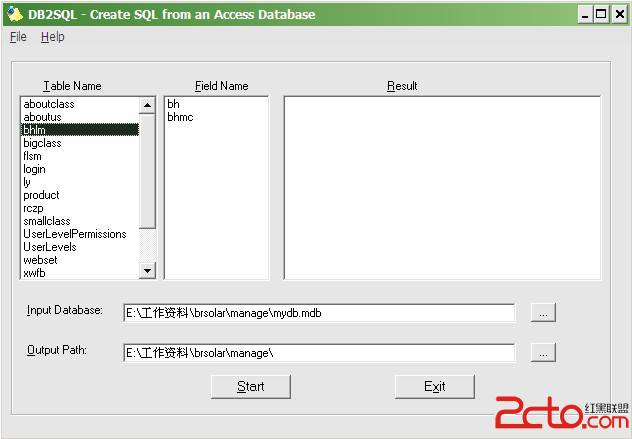Select the aboutus table

click(x=80, y=117)
